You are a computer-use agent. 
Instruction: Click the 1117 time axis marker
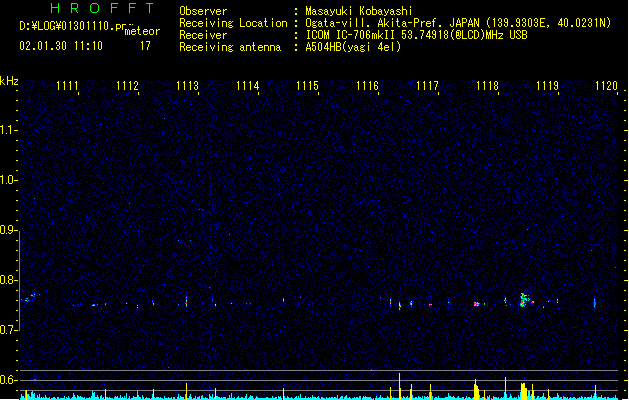coord(427,86)
